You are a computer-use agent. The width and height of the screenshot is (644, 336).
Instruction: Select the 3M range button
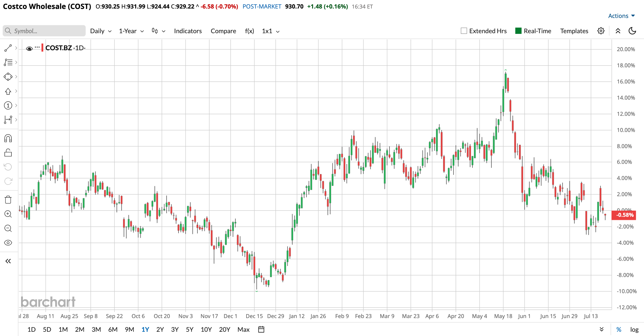pyautogui.click(x=96, y=329)
